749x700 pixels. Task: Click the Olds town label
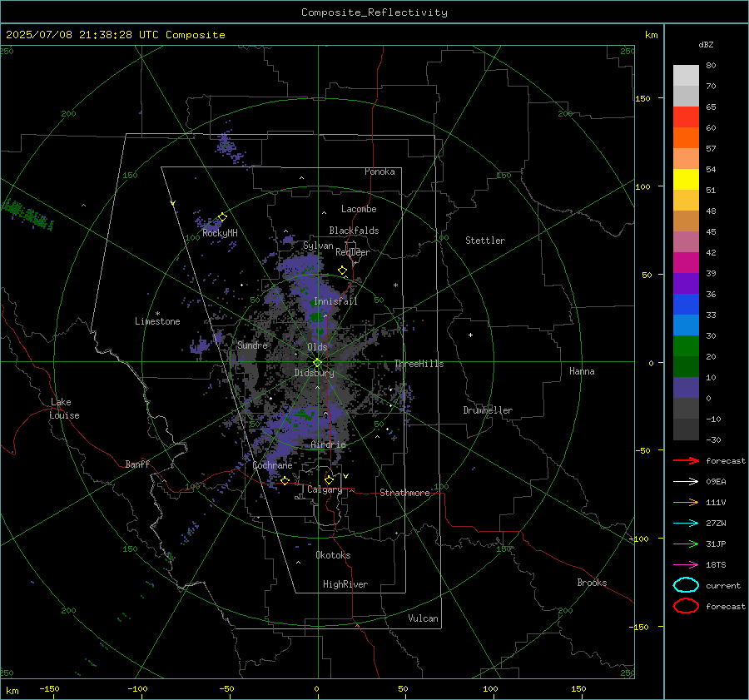pos(317,347)
